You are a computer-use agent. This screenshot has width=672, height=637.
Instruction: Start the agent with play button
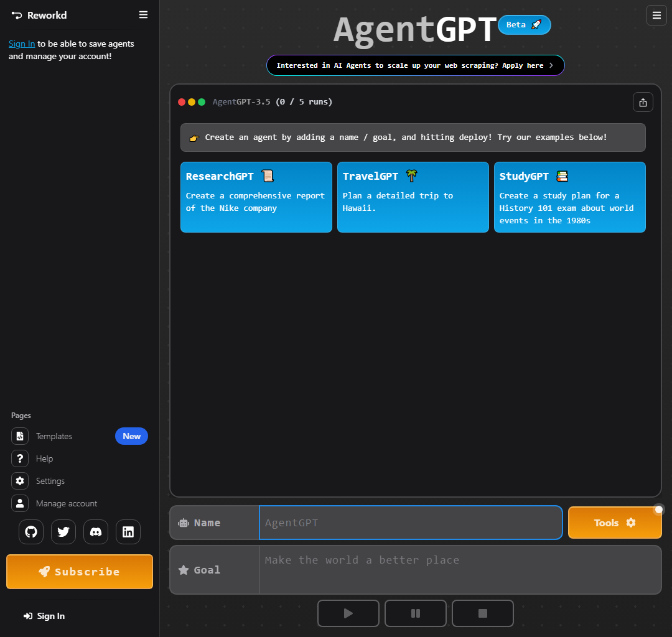[x=348, y=613]
